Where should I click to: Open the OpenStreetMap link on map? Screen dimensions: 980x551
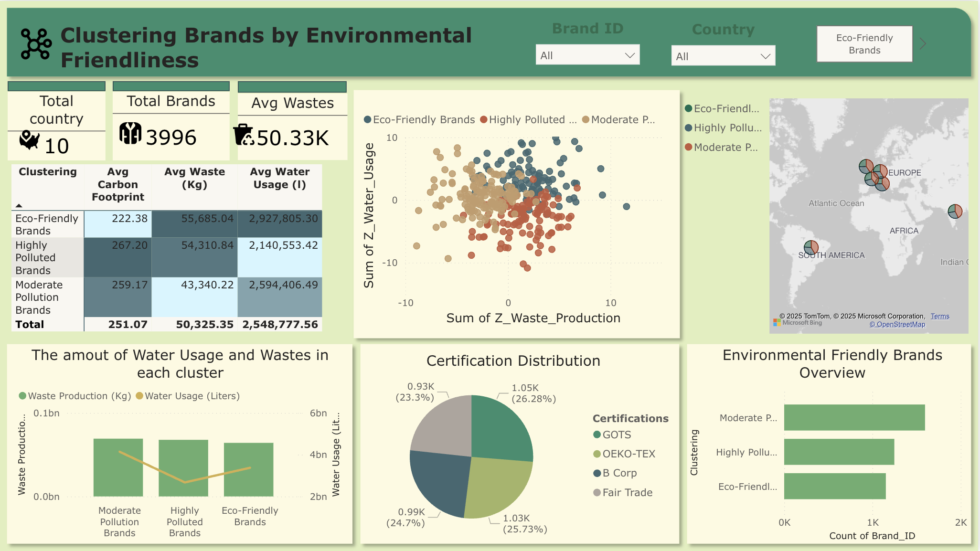(897, 324)
